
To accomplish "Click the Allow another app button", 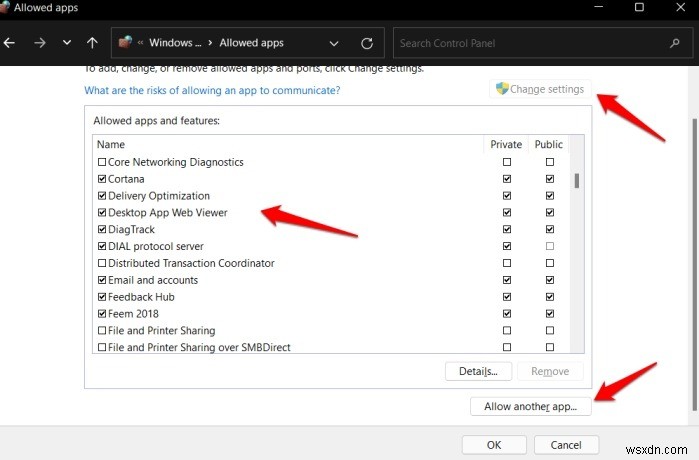I will (530, 407).
